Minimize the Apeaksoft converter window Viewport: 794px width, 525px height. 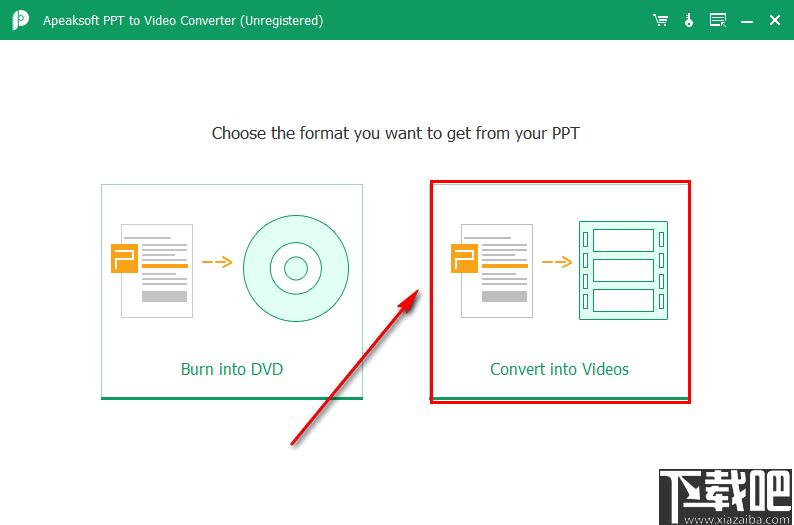pos(746,21)
